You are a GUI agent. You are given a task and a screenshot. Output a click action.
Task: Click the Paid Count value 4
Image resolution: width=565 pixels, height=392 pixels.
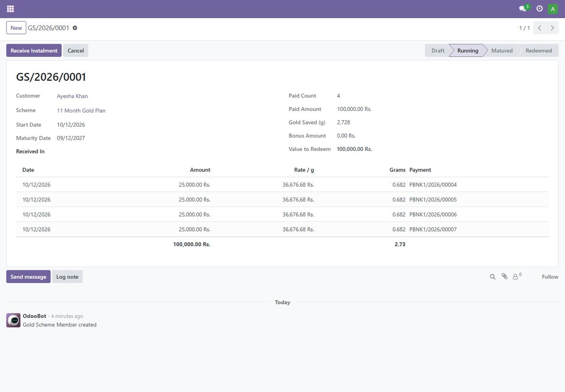(x=339, y=96)
